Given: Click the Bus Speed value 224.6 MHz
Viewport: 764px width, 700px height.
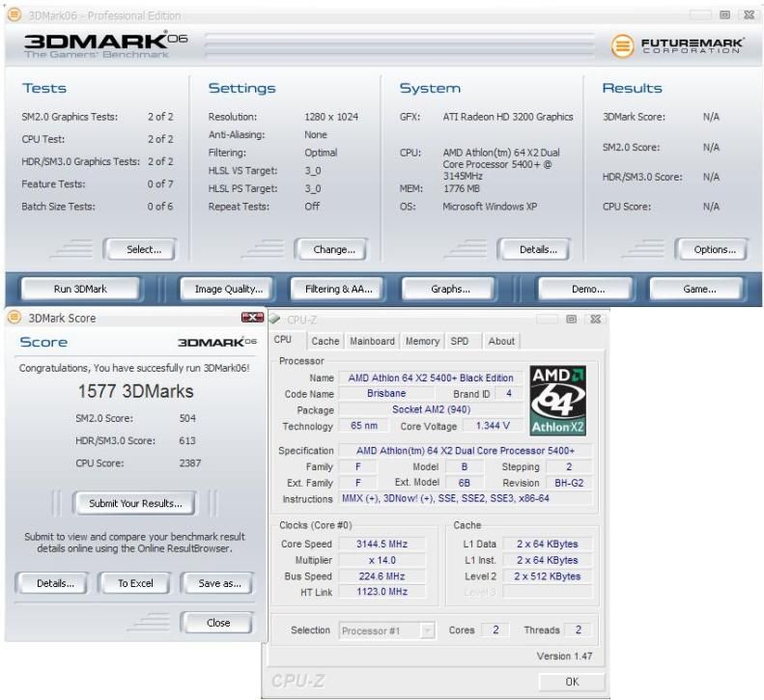Looking at the screenshot, I should (x=382, y=575).
